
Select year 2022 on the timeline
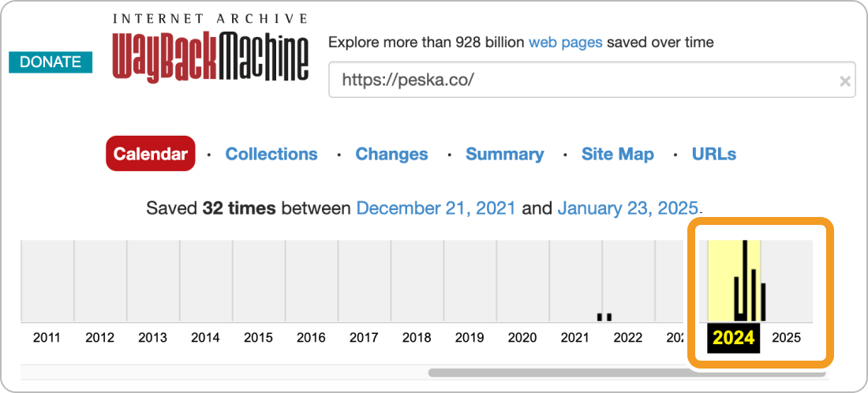pyautogui.click(x=628, y=338)
